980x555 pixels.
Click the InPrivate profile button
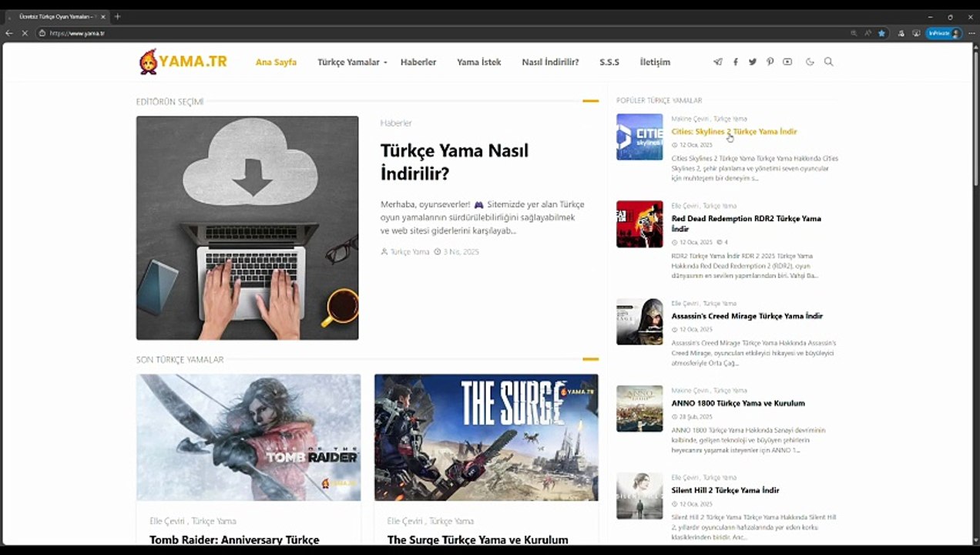click(945, 33)
